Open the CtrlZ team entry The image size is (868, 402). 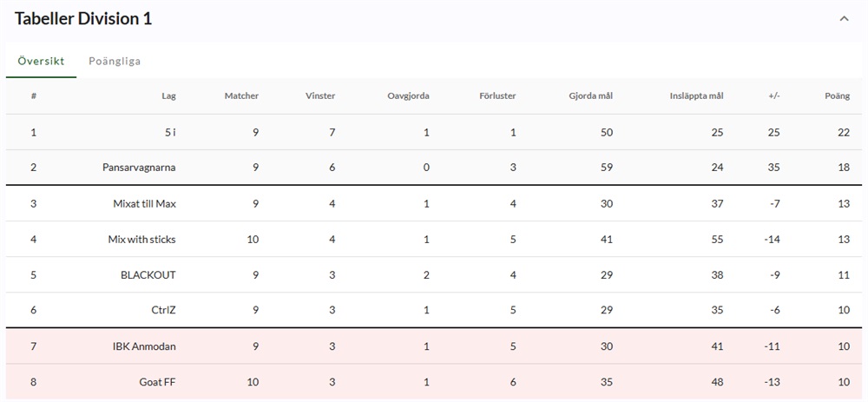pos(163,310)
